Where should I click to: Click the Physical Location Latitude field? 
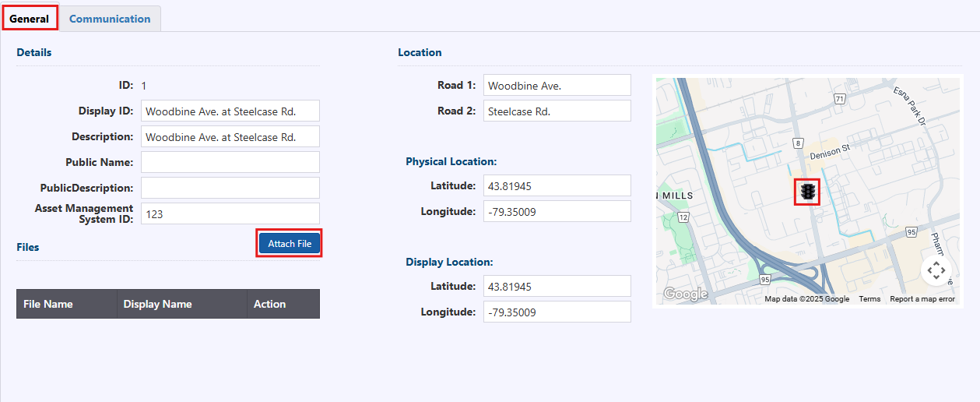tap(557, 186)
